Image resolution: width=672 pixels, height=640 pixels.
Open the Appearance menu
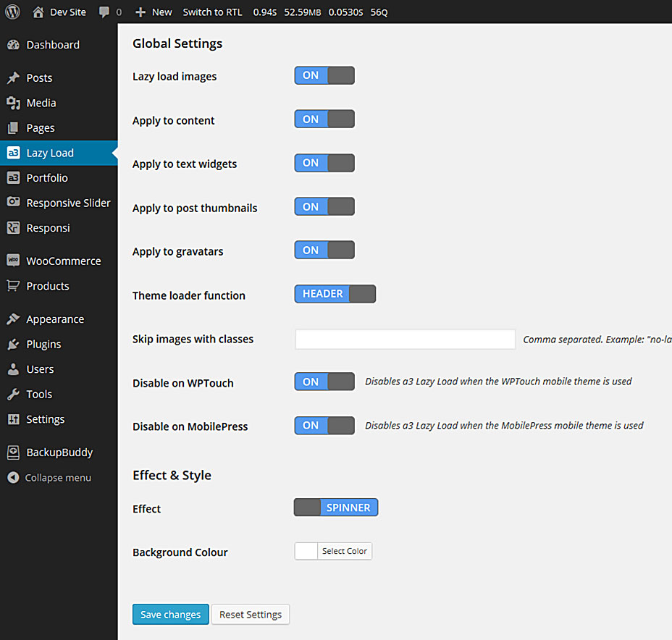[x=55, y=319]
